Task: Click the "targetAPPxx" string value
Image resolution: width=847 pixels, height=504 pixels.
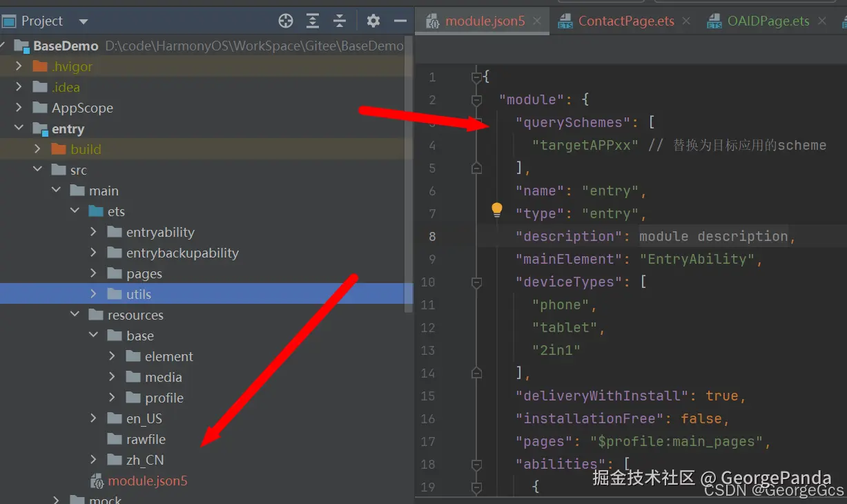Action: [586, 145]
